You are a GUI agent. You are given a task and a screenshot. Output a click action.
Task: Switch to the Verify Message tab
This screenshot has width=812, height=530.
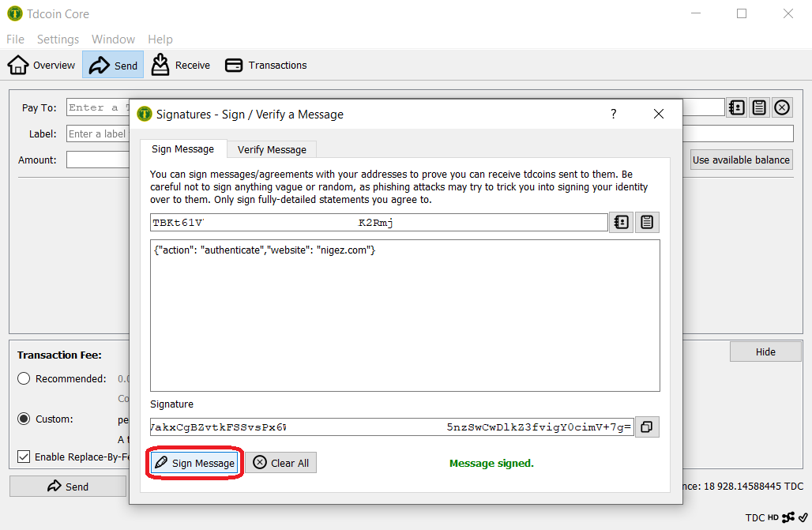click(272, 149)
